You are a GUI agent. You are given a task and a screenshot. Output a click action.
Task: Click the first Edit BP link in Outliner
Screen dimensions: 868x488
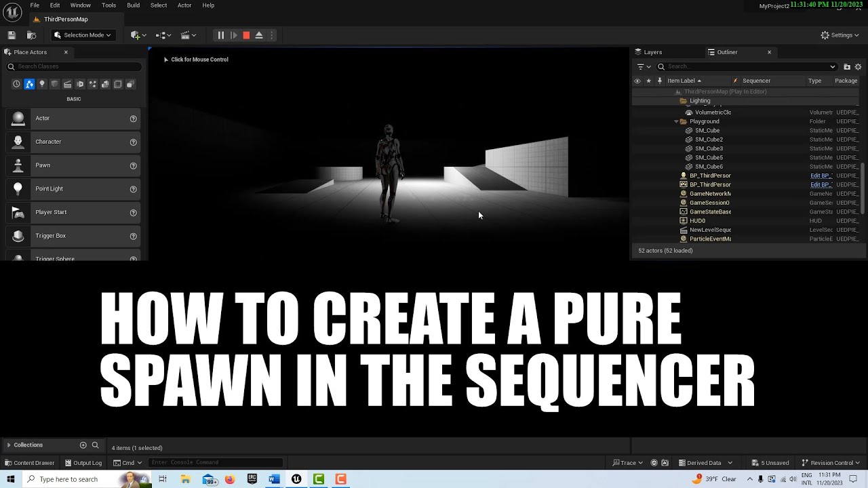coord(821,176)
